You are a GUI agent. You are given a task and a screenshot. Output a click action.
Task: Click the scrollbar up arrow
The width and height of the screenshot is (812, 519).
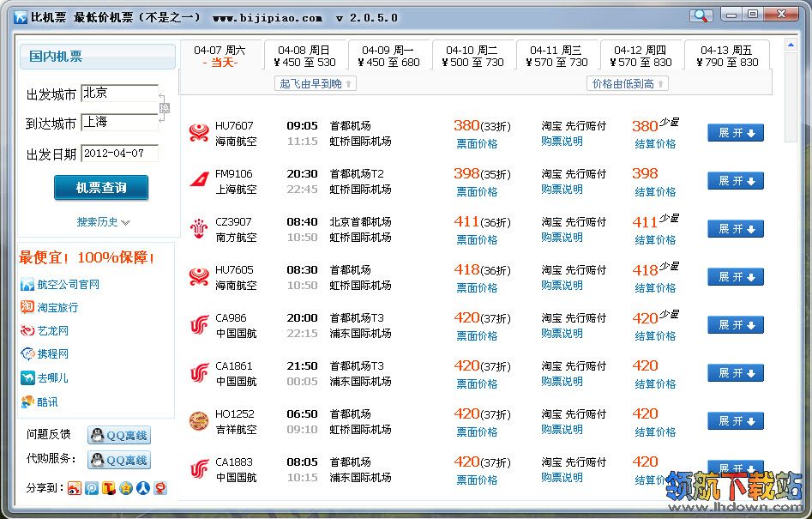[x=791, y=45]
